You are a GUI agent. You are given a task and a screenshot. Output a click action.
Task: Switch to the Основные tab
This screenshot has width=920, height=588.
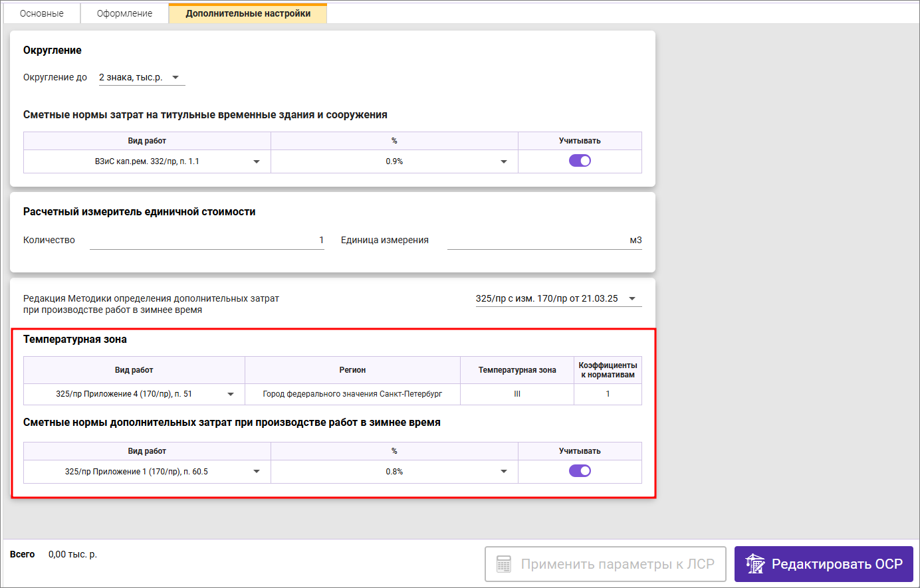tap(42, 13)
